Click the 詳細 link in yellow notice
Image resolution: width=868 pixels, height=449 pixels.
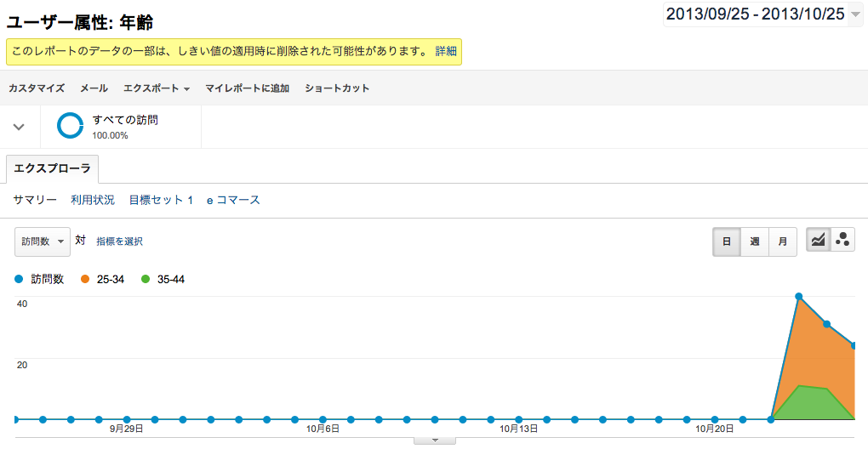click(x=446, y=51)
